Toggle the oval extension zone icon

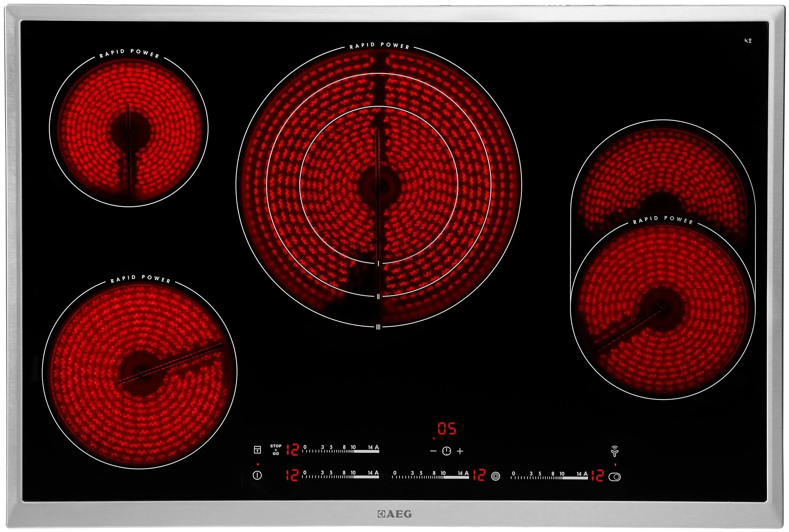(615, 477)
